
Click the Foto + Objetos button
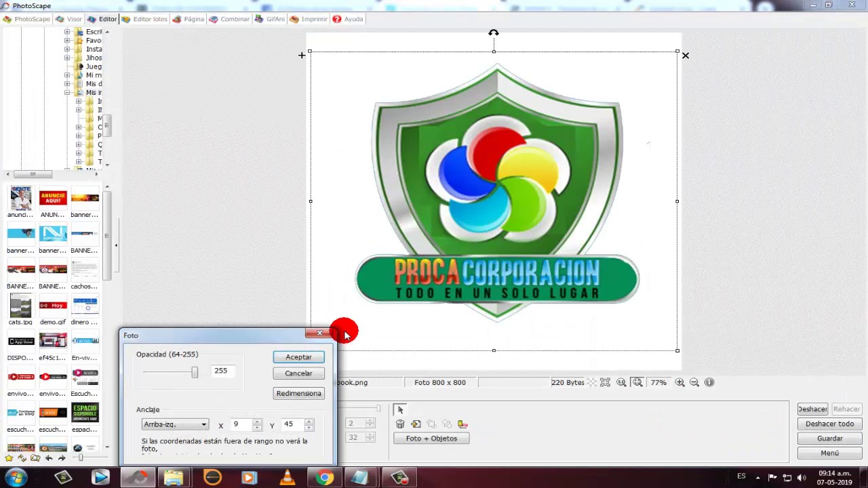431,439
